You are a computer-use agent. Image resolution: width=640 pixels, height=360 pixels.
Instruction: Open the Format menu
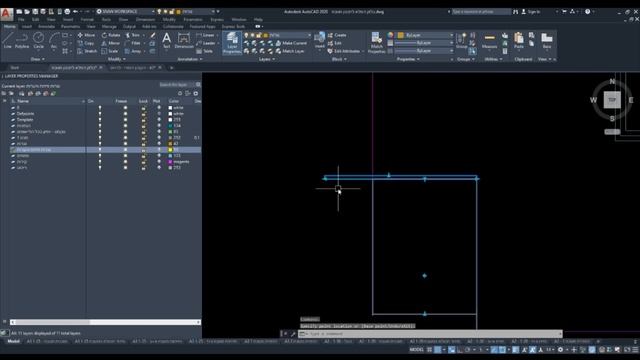pyautogui.click(x=87, y=19)
